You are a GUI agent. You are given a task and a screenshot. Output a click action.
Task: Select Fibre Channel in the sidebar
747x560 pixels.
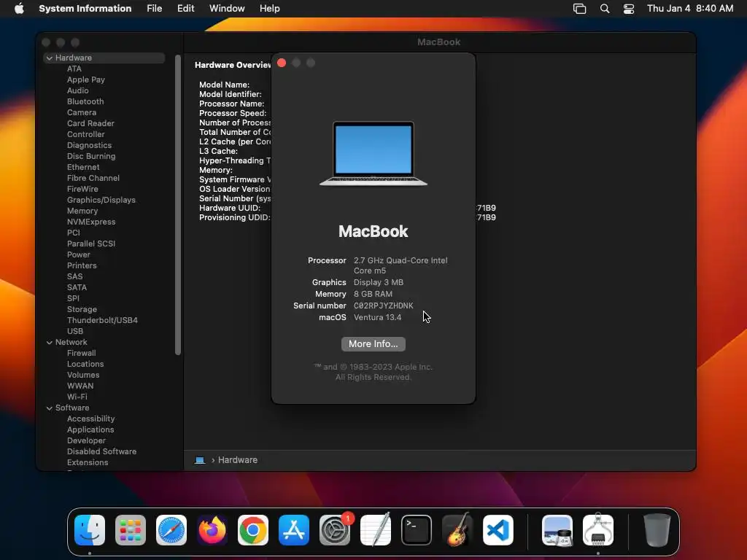point(93,178)
